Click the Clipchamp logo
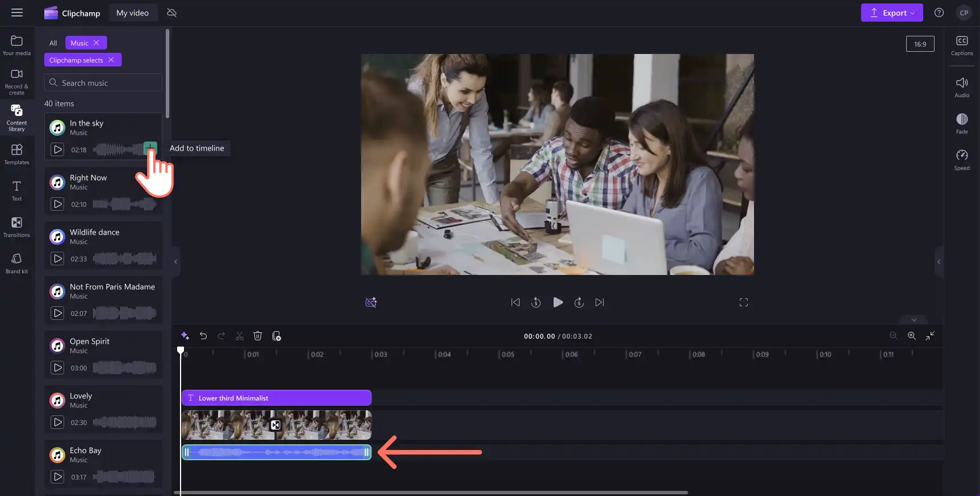Viewport: 980px width, 496px height. (72, 13)
